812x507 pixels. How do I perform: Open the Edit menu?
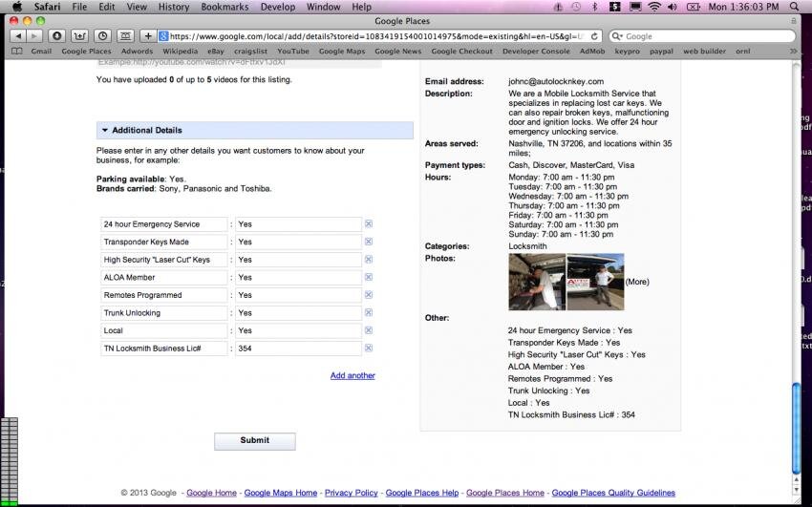[x=107, y=7]
